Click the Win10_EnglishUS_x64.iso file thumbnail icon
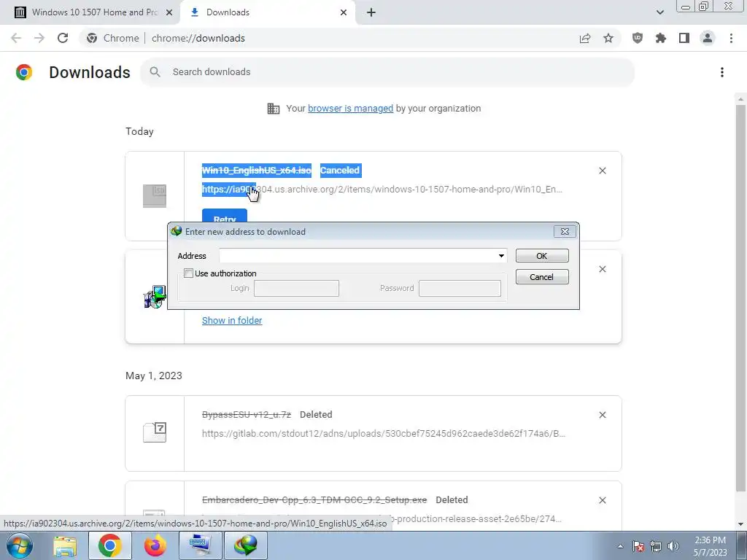The width and height of the screenshot is (747, 560). 155,195
